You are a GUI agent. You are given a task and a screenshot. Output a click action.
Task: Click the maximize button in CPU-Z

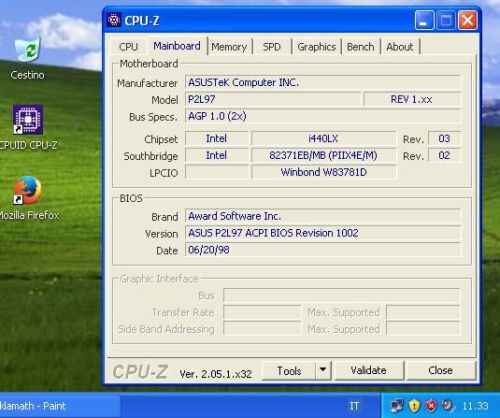pyautogui.click(x=446, y=20)
